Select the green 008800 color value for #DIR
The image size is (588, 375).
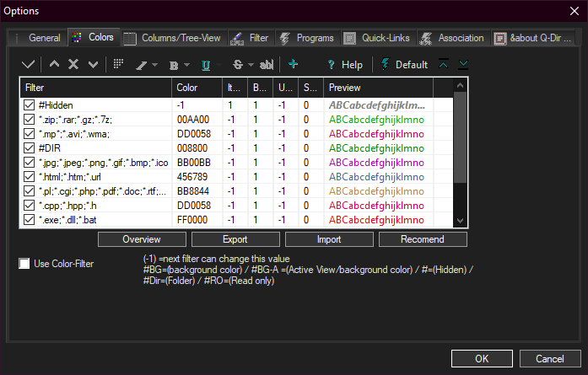click(192, 147)
